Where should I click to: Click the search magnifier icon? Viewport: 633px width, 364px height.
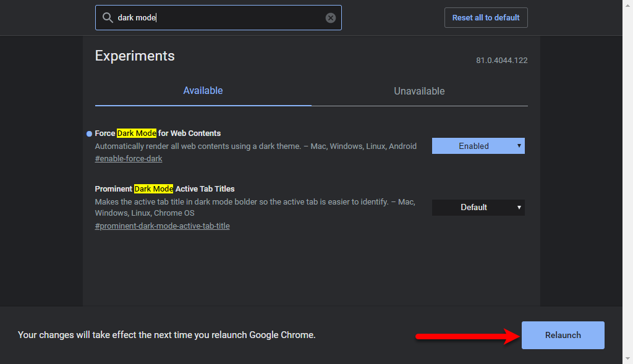click(108, 17)
